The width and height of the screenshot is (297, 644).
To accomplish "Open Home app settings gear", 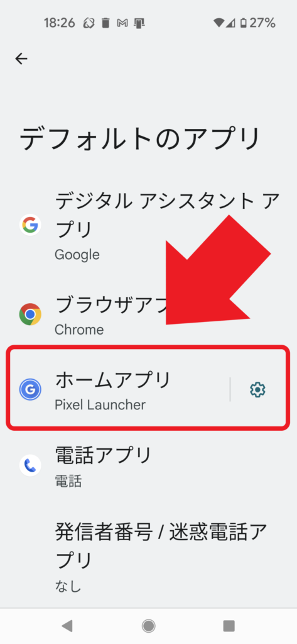I will [x=257, y=389].
